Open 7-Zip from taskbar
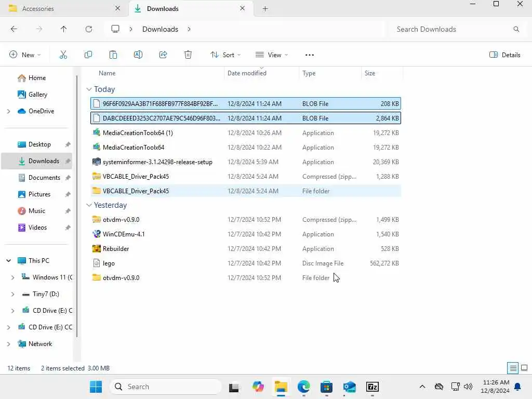Viewport: 532px width, 399px height. click(372, 387)
